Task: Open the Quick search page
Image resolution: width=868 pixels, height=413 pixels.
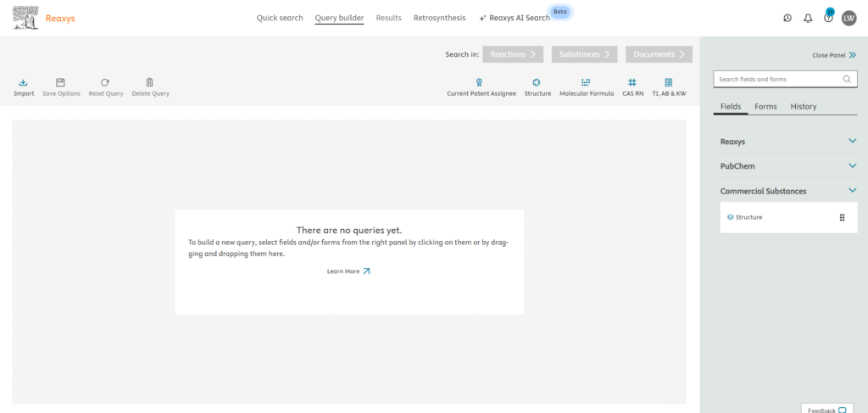Action: click(280, 18)
